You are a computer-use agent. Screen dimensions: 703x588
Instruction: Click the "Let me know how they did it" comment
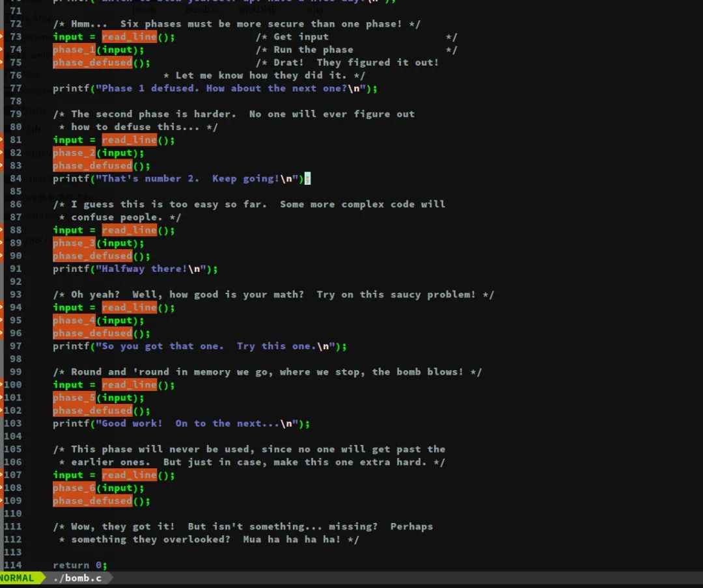pyautogui.click(x=264, y=75)
